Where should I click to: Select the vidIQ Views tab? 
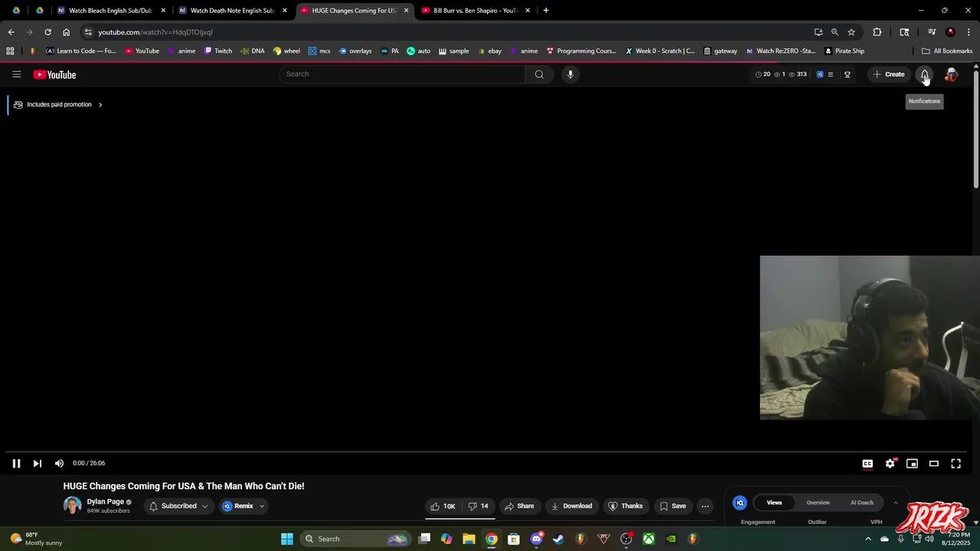[774, 503]
